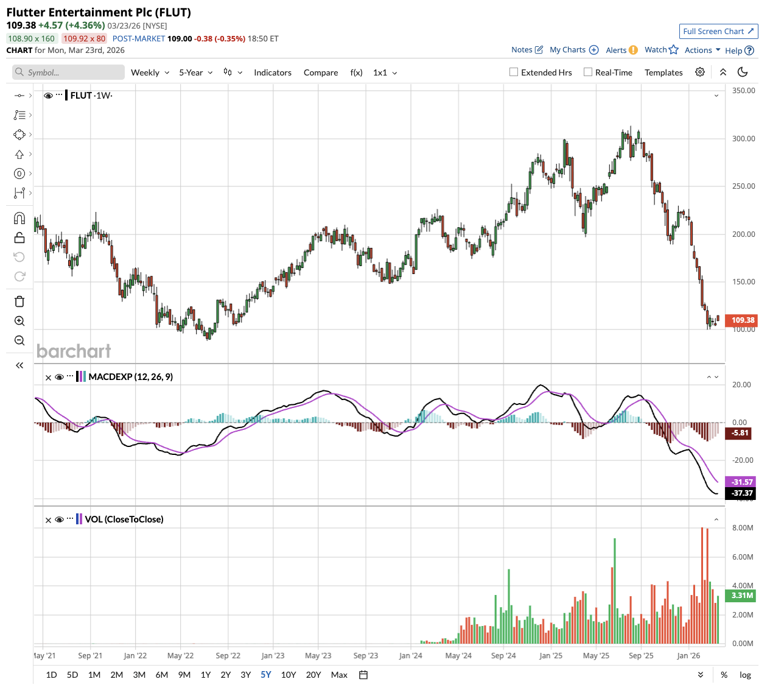Open Alerts link
The height and width of the screenshot is (693, 784).
click(622, 50)
